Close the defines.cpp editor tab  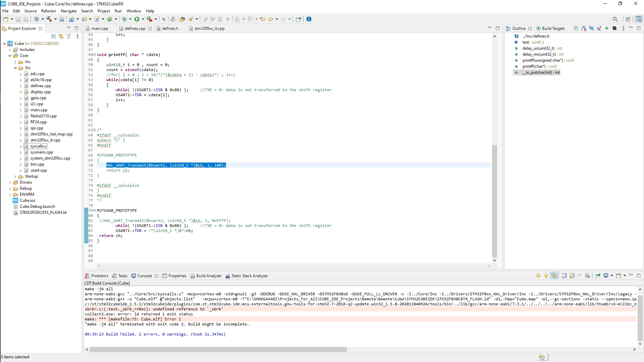click(x=150, y=28)
